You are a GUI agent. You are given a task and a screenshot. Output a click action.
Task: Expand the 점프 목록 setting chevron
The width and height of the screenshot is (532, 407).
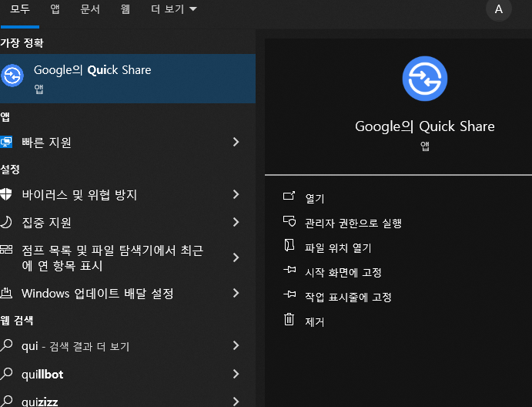pyautogui.click(x=236, y=257)
